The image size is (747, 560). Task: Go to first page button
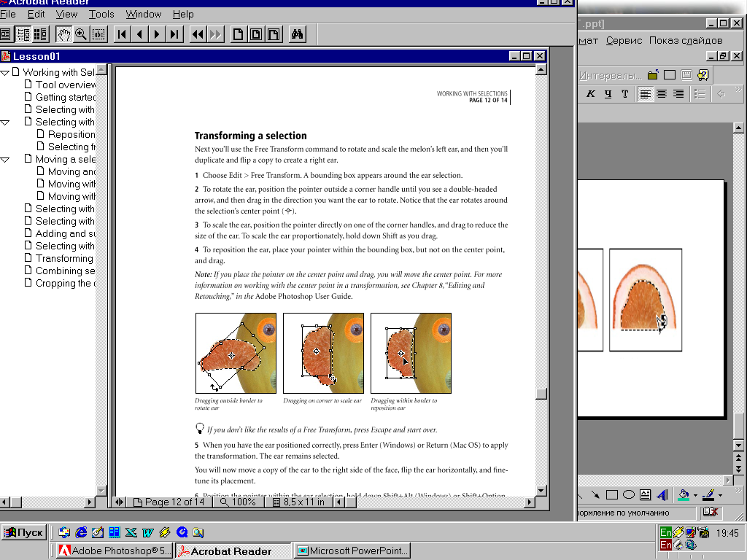pos(122,34)
